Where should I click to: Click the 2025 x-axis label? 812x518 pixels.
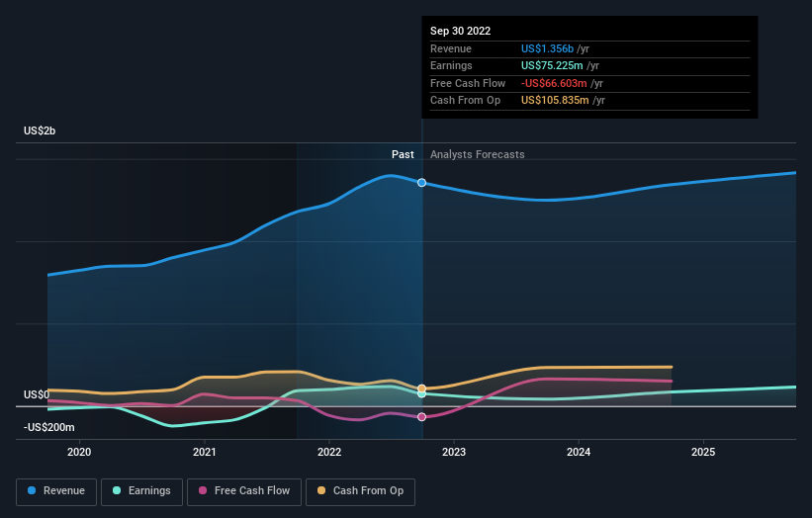(x=703, y=453)
